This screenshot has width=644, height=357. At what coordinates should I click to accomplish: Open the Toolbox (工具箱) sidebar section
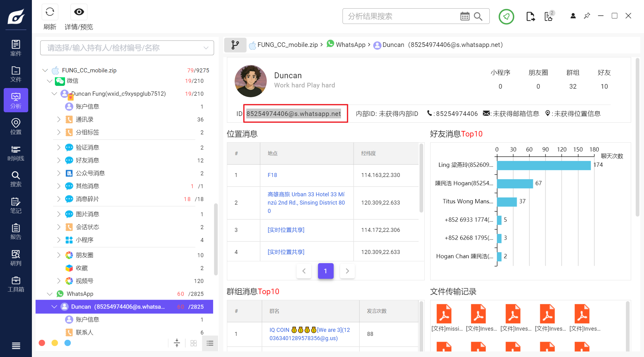click(16, 284)
